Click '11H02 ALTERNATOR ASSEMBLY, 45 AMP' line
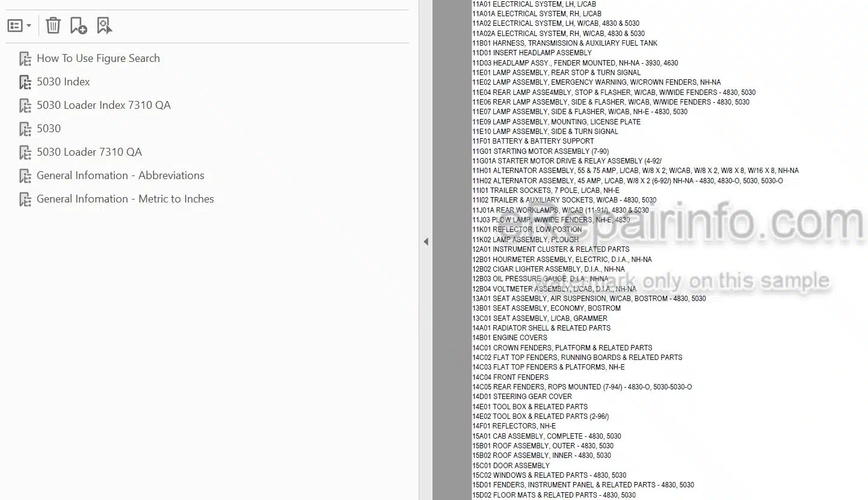 (627, 181)
